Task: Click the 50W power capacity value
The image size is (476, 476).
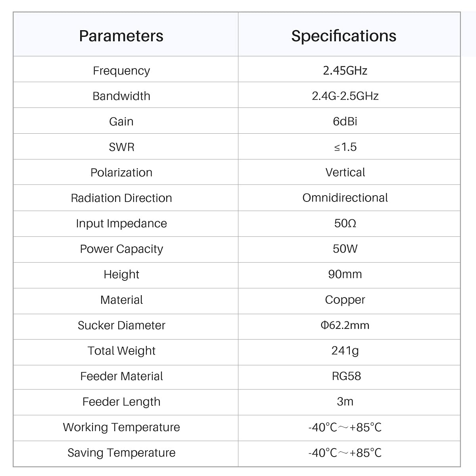Action: (x=345, y=249)
